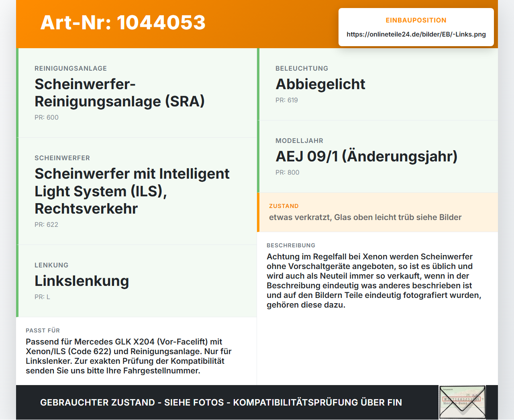Click 'Scheinwerfer-Reinigungsanlage (SRA)' title

click(x=120, y=93)
